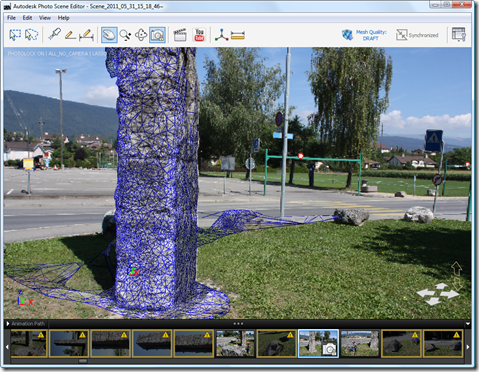
Task: Select the zoom magnifier tool
Action: click(125, 35)
